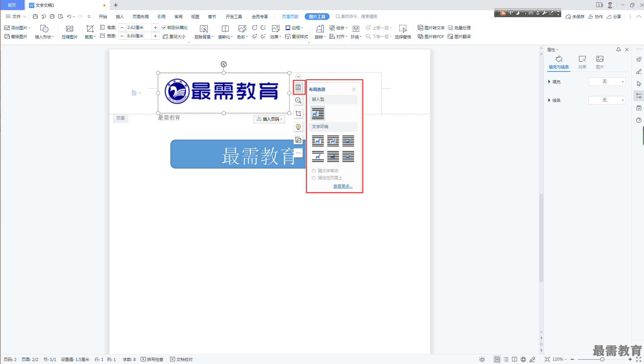The width and height of the screenshot is (644, 364).
Task: Toggle 文档校对 in status bar
Action: pyautogui.click(x=181, y=359)
